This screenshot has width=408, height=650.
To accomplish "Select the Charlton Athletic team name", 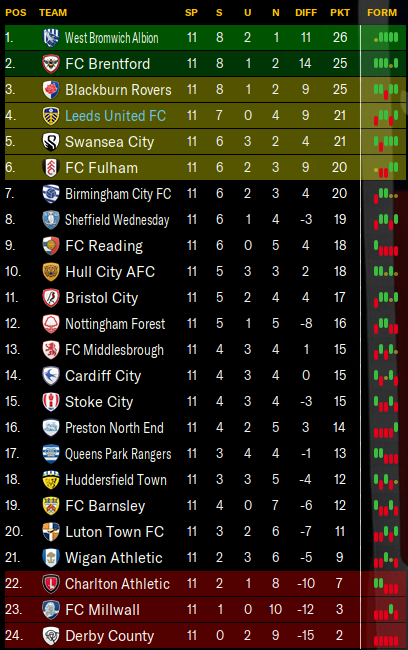I will [117, 584].
